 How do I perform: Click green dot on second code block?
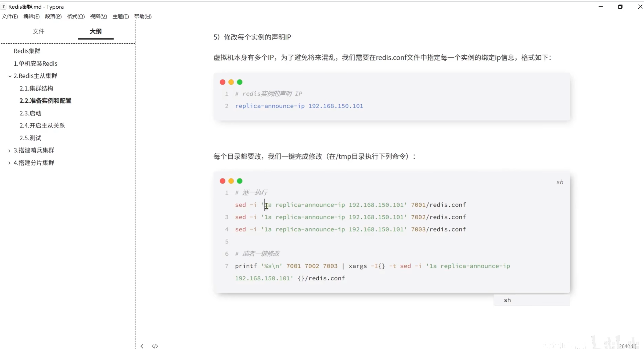(240, 181)
